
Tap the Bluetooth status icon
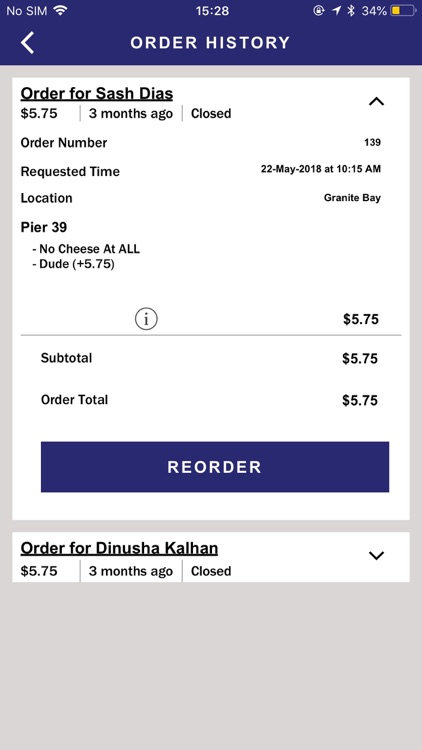click(351, 11)
